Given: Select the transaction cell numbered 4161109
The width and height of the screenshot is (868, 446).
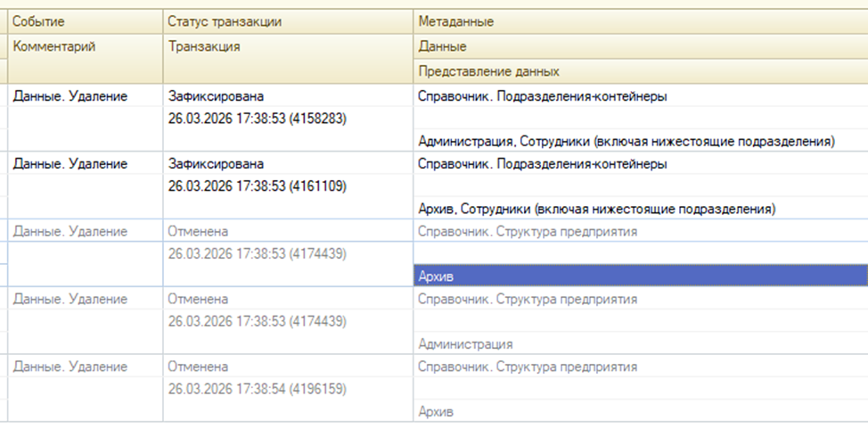Looking at the screenshot, I should [257, 186].
